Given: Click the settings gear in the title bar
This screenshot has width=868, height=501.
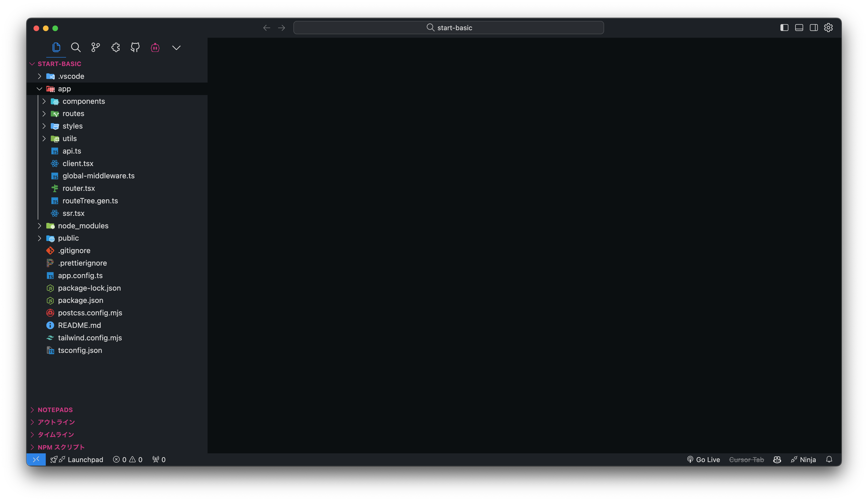Looking at the screenshot, I should click(828, 28).
